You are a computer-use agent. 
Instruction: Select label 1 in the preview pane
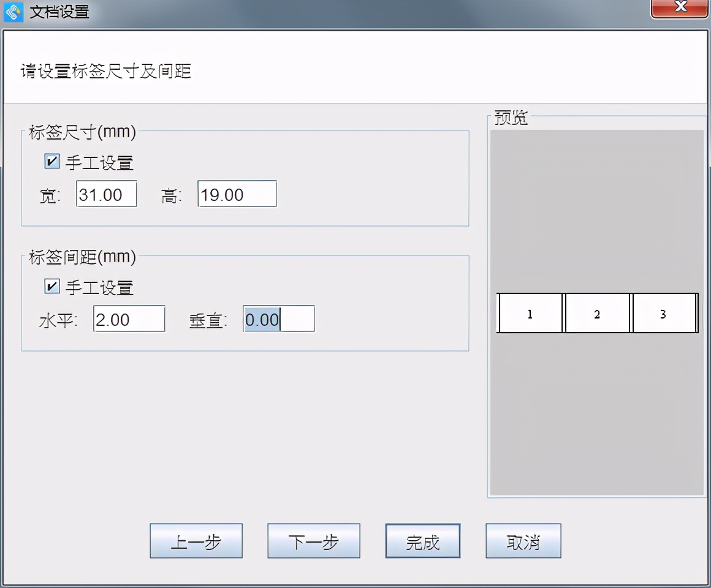(x=529, y=314)
